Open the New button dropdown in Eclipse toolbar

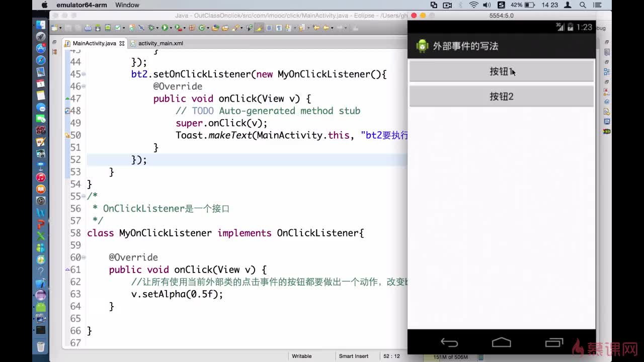point(61,28)
